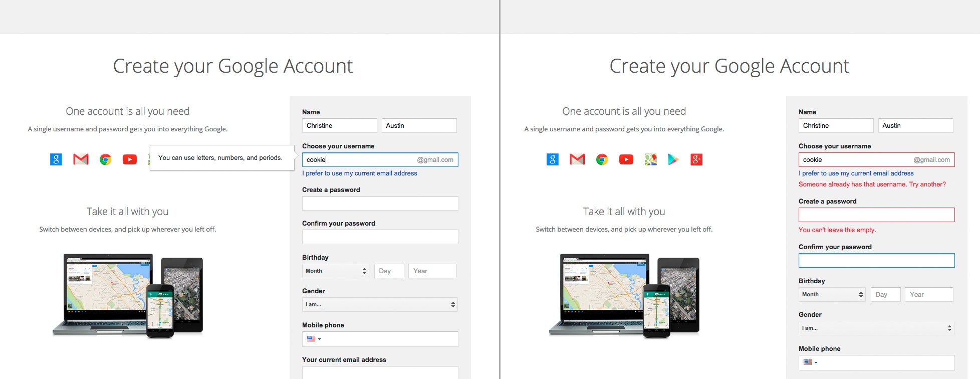
Task: Click the Google Maps icon in right screenshot
Action: [x=651, y=159]
